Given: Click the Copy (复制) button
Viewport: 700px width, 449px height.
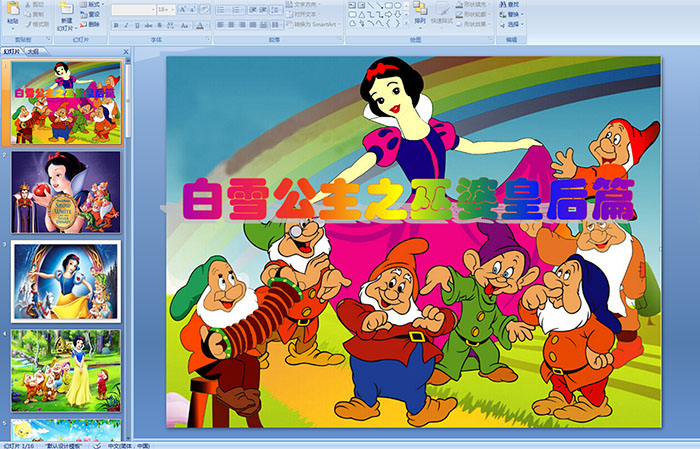Looking at the screenshot, I should [34, 14].
